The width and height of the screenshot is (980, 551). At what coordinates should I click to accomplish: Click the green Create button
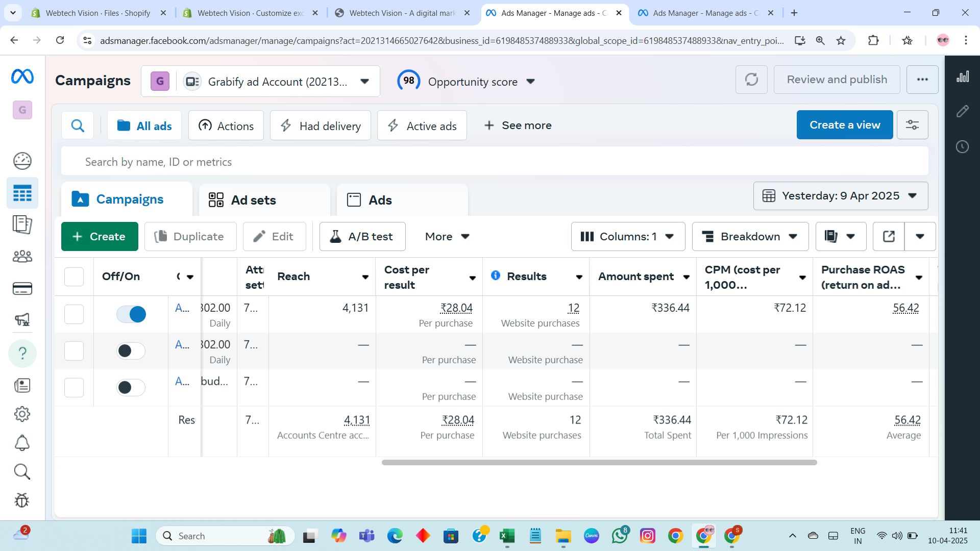coord(100,237)
